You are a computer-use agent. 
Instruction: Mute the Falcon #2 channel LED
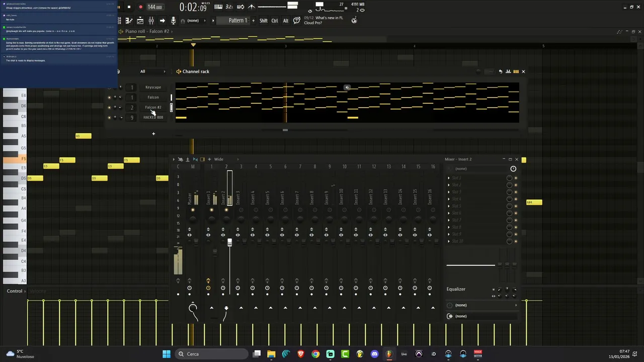[109, 108]
